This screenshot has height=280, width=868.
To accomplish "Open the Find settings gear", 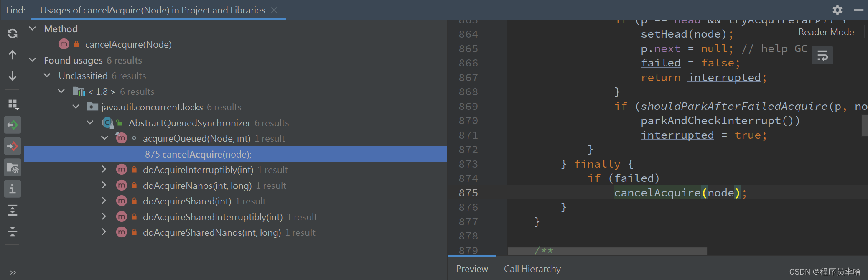I will click(837, 10).
